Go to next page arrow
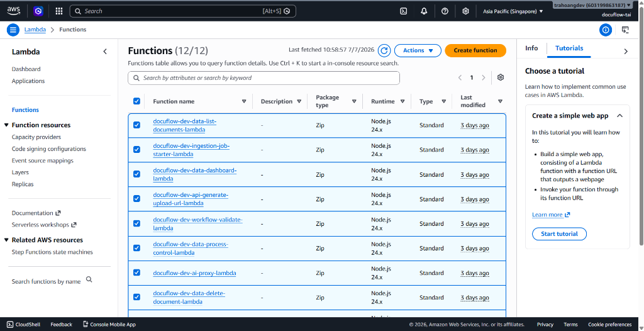This screenshot has width=644, height=331. tap(484, 77)
